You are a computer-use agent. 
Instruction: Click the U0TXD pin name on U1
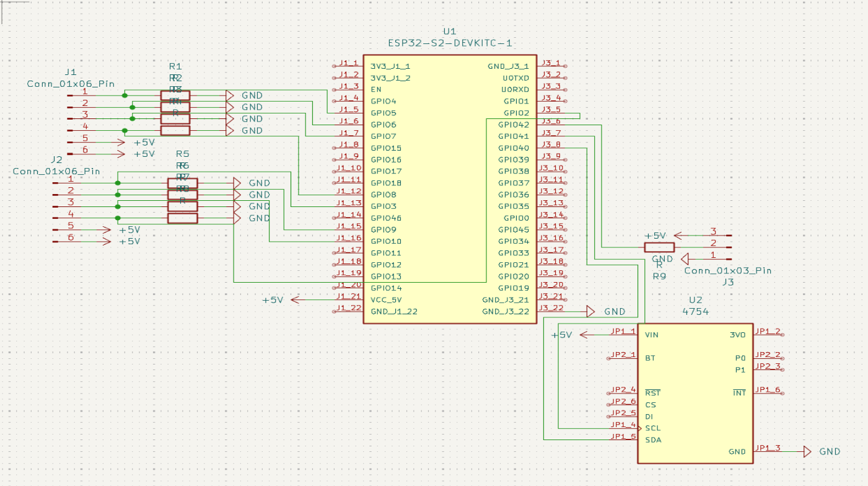coord(516,78)
